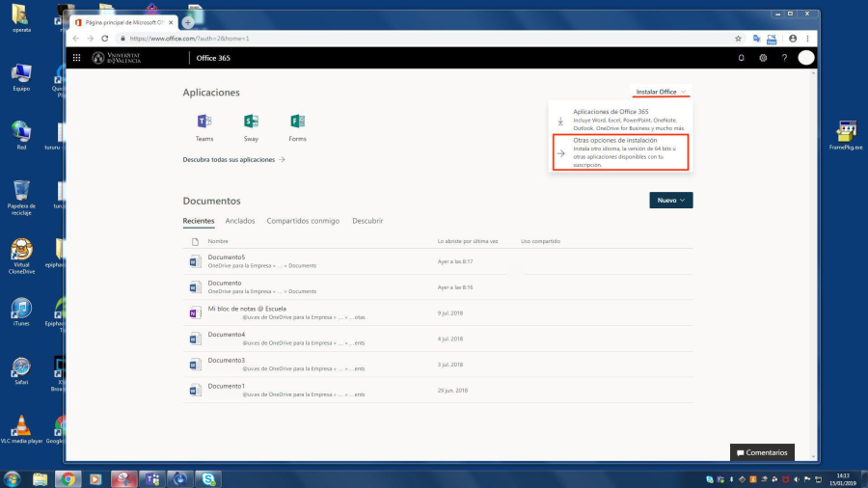
Task: Open help question mark icon
Action: coord(784,58)
